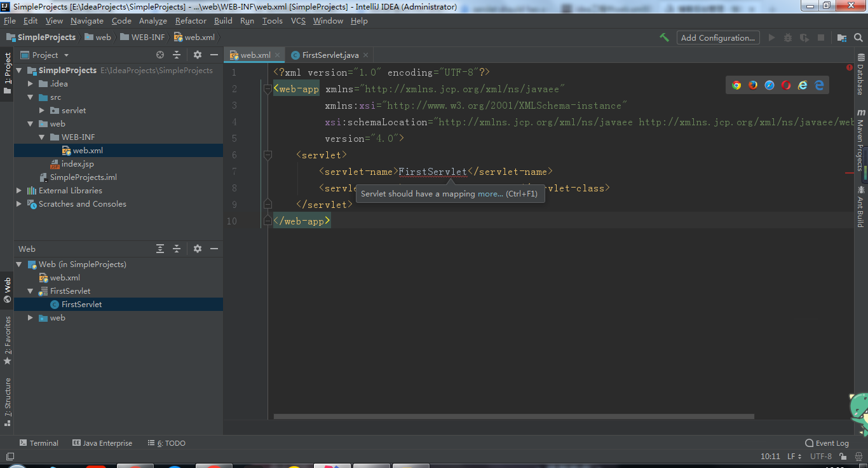The height and width of the screenshot is (468, 868).
Task: Click the Debug bug icon in toolbar
Action: click(x=788, y=38)
